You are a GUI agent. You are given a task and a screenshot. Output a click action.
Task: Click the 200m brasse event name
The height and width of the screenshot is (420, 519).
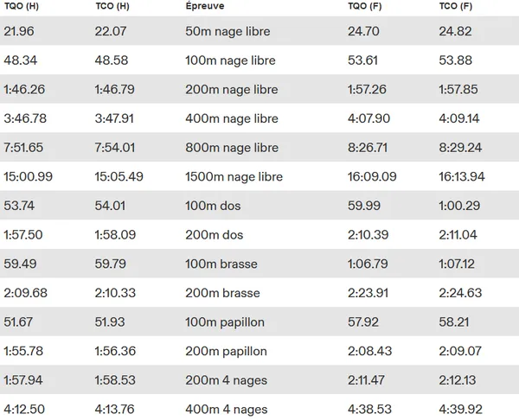222,293
